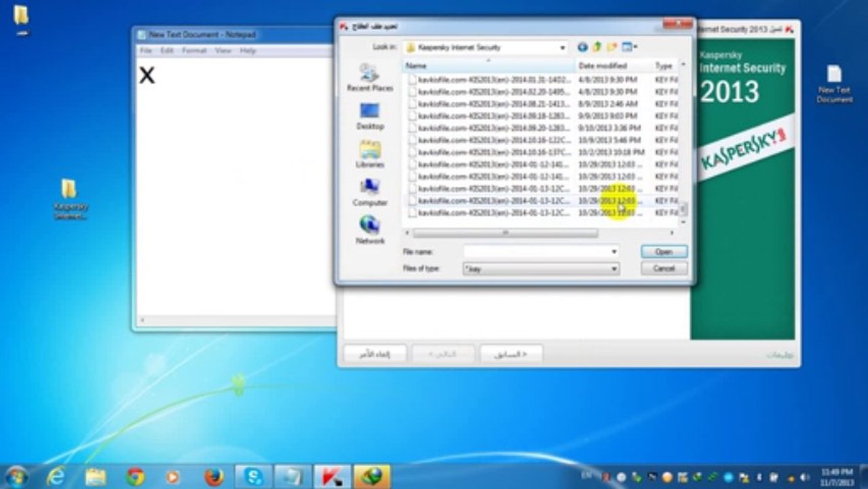Click the file list horizontal scrollbar

tap(505, 233)
